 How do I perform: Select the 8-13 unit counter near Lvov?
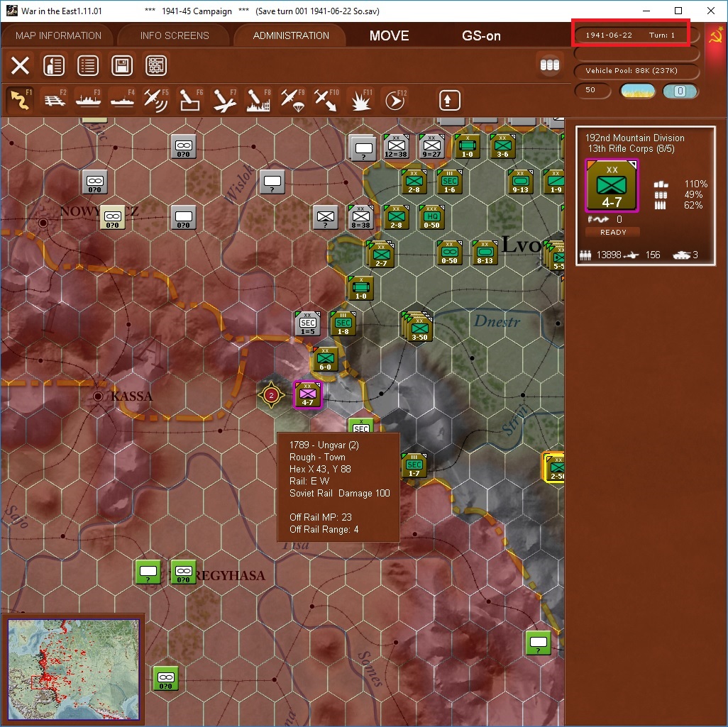click(x=485, y=252)
